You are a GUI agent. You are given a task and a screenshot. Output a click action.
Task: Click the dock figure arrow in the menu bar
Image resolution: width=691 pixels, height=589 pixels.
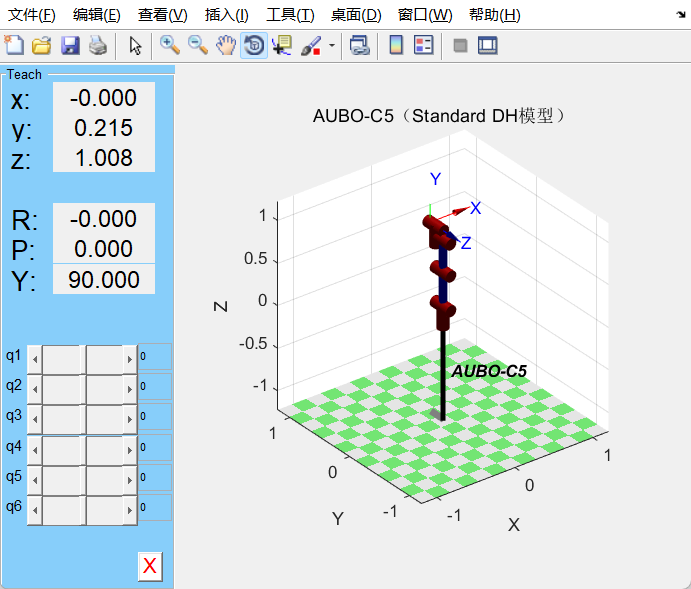pos(680,15)
